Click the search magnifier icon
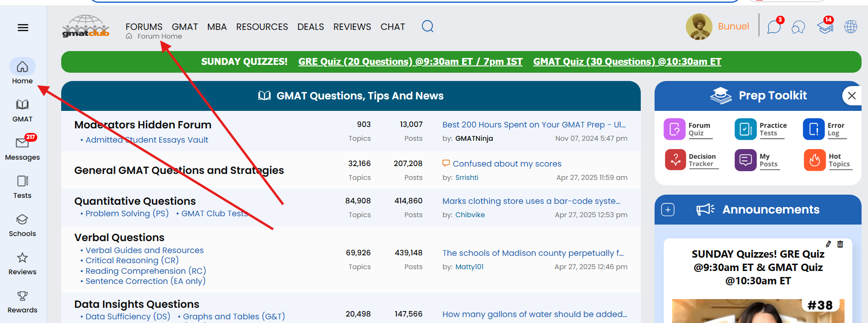This screenshot has height=323, width=868. [x=427, y=26]
